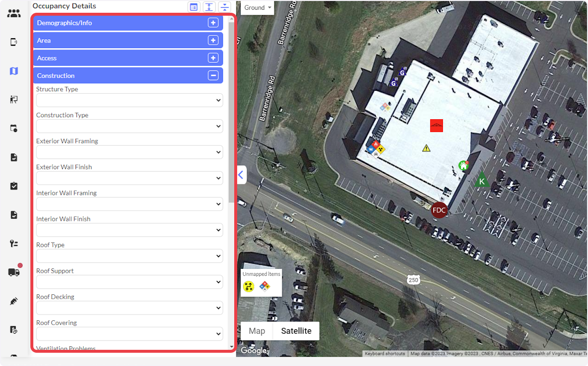This screenshot has width=588, height=366.
Task: Open the training presenter sidebar icon
Action: click(x=14, y=100)
